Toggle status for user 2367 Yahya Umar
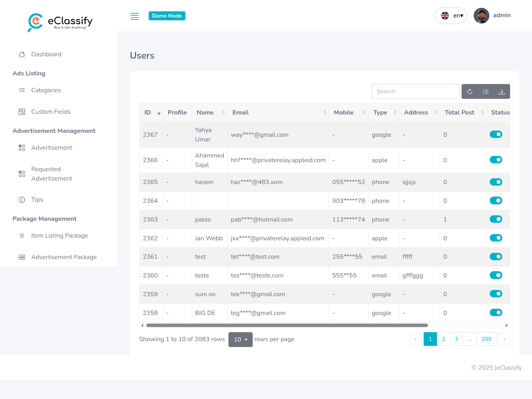 496,134
